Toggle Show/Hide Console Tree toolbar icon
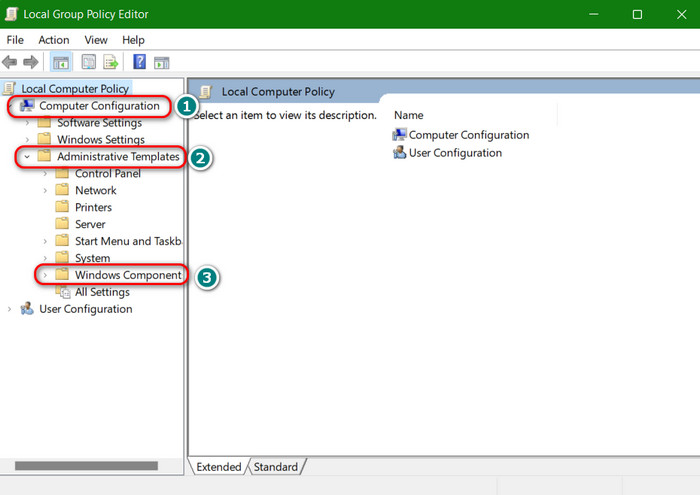Viewport: 700px width, 495px height. coord(60,62)
